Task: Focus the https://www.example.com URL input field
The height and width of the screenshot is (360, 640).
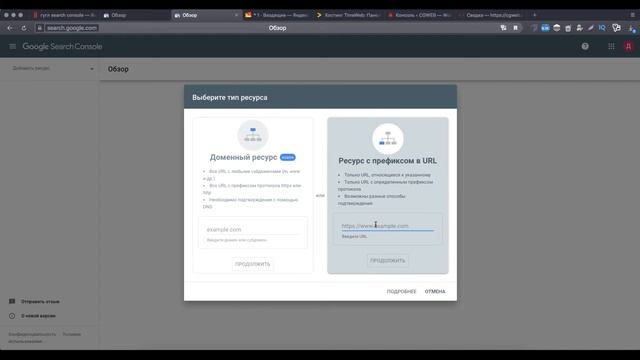Action: (387, 226)
